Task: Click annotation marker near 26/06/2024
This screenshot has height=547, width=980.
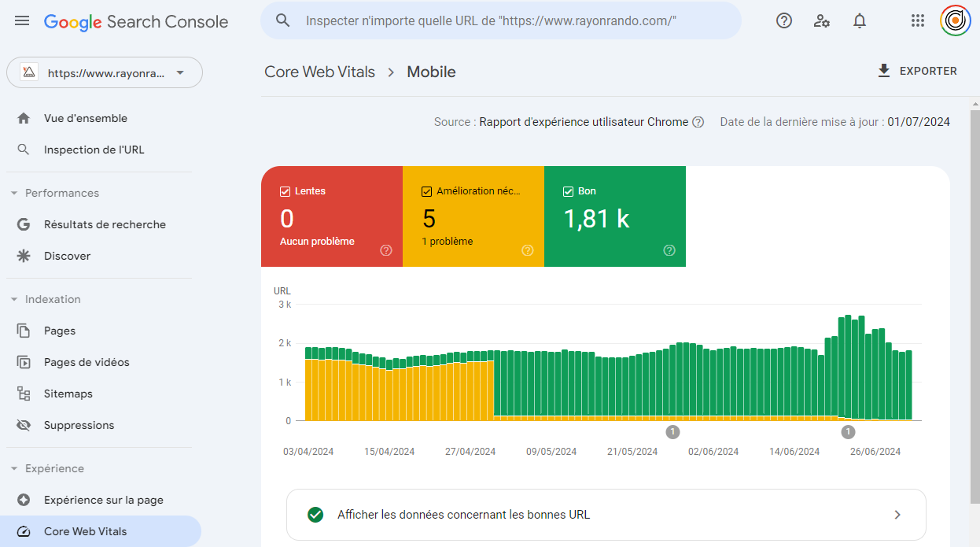Action: tap(848, 431)
